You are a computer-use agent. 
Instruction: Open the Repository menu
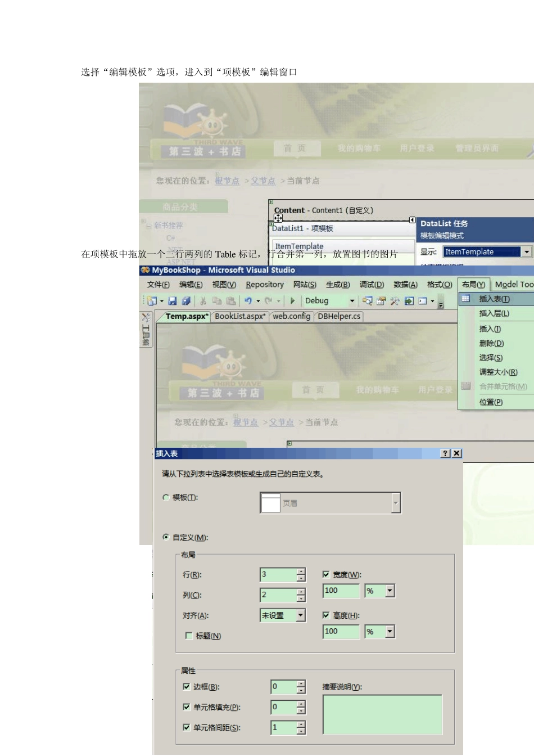pos(265,285)
